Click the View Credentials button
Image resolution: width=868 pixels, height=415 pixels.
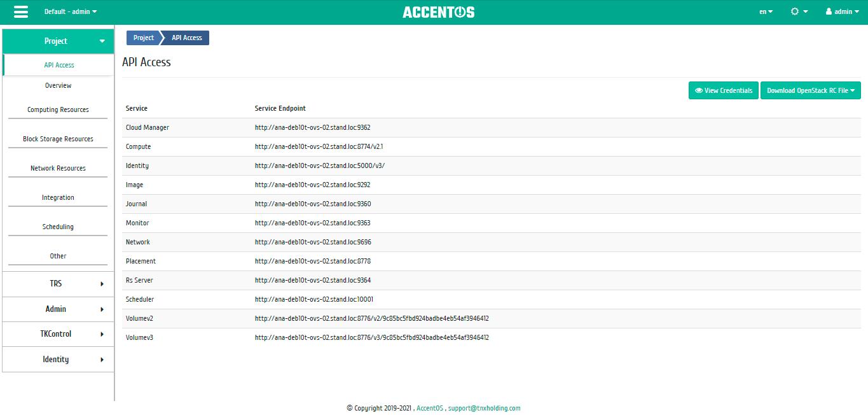tap(724, 90)
